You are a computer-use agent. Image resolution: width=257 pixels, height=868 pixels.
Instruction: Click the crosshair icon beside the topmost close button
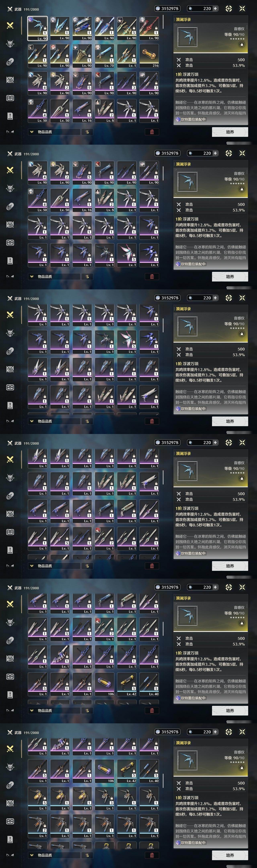(x=229, y=8)
